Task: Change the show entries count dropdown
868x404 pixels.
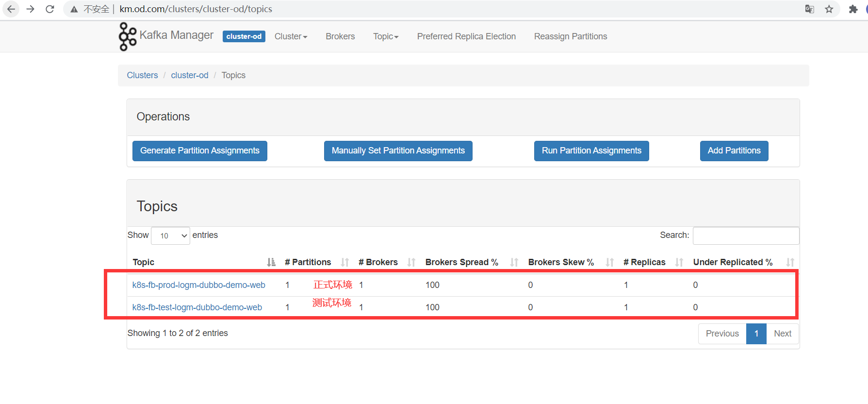Action: (170, 236)
